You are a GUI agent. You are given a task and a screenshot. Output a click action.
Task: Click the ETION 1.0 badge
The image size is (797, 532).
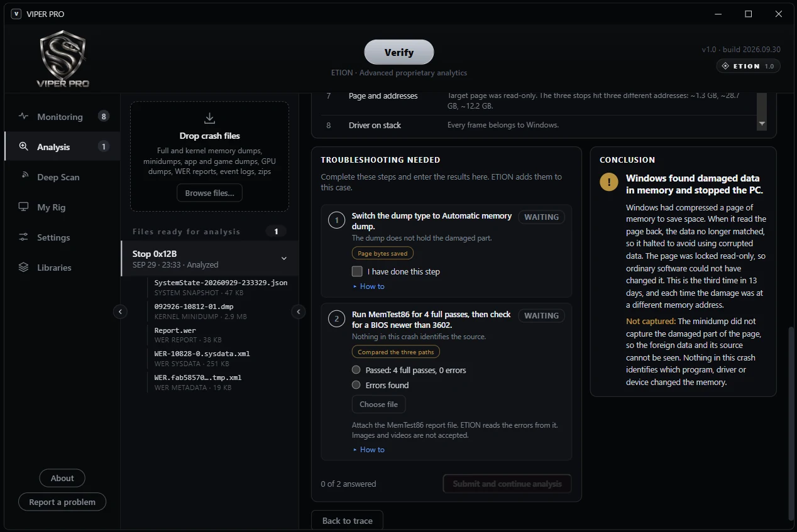(x=748, y=66)
